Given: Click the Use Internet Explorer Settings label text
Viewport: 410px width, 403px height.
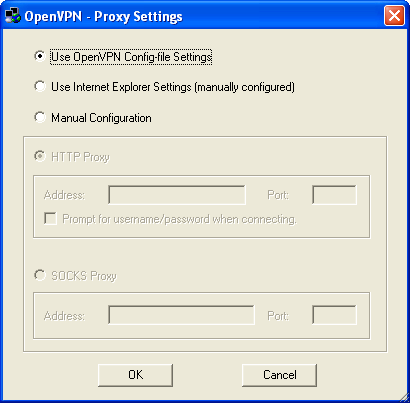Looking at the screenshot, I should pyautogui.click(x=173, y=87).
